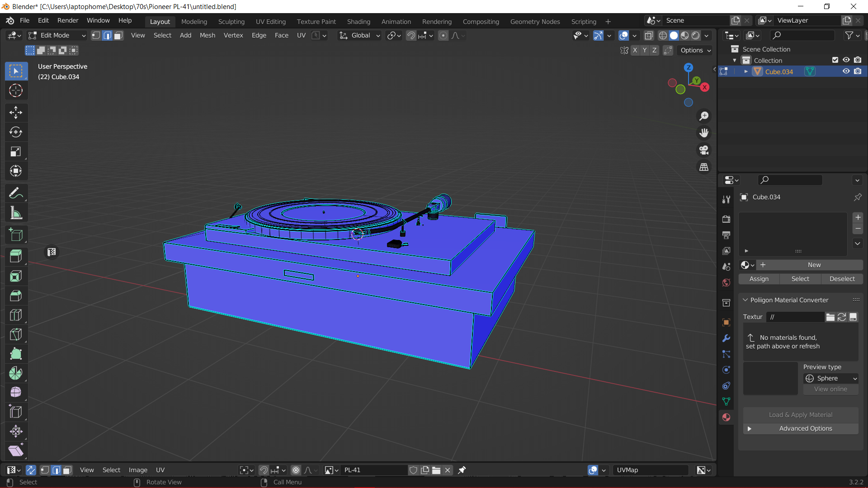This screenshot has width=868, height=488.
Task: Click the zoom viewport magnifier icon
Action: [704, 116]
